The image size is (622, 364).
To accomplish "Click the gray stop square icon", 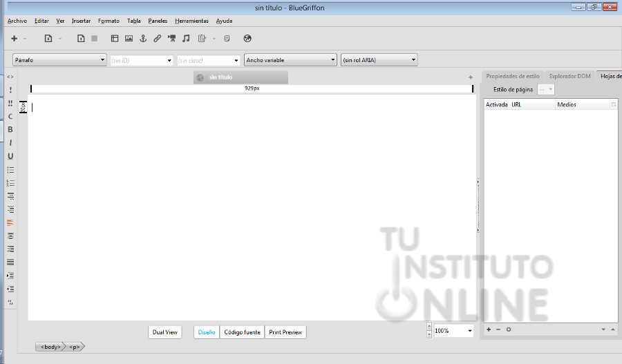I will click(x=95, y=39).
